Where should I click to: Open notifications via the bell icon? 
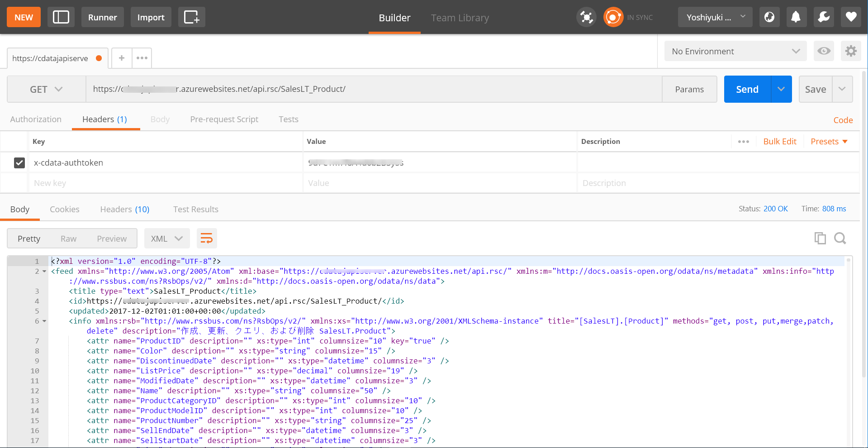[796, 17]
